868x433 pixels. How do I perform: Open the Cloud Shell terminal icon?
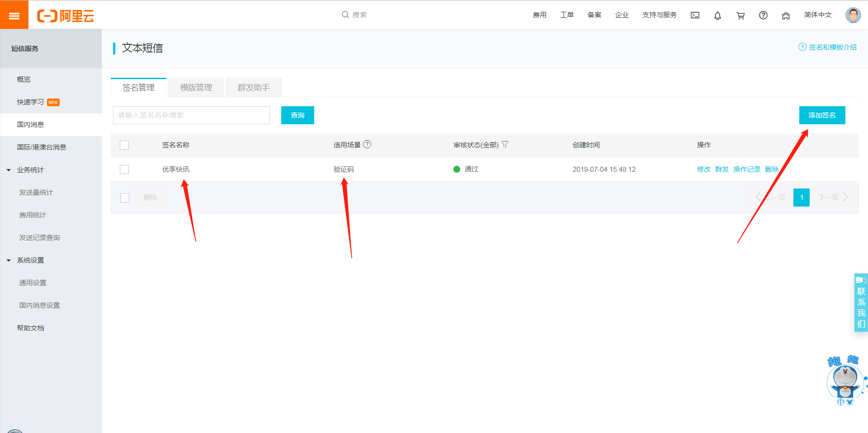point(695,15)
